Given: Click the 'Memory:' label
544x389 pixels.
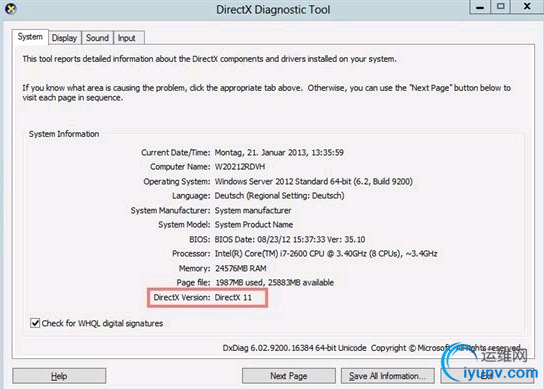Looking at the screenshot, I should click(194, 268).
